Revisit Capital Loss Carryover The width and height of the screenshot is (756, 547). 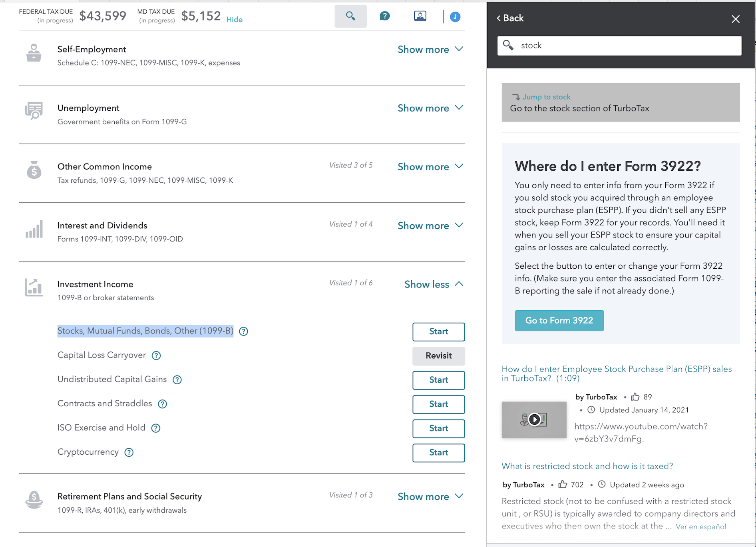click(x=438, y=356)
